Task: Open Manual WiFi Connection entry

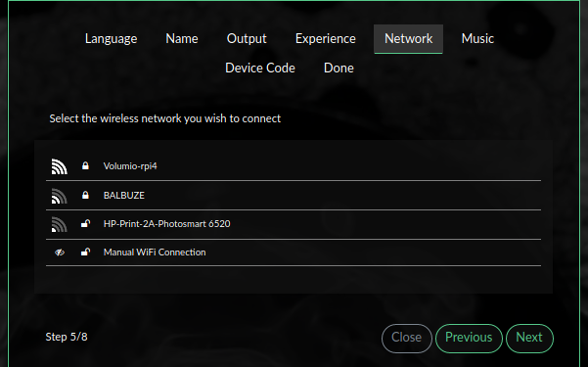Action: click(294, 252)
